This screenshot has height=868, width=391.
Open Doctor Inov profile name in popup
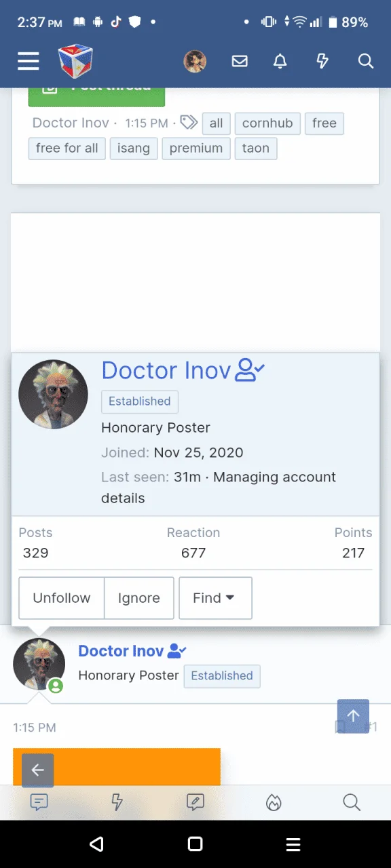[x=166, y=370]
